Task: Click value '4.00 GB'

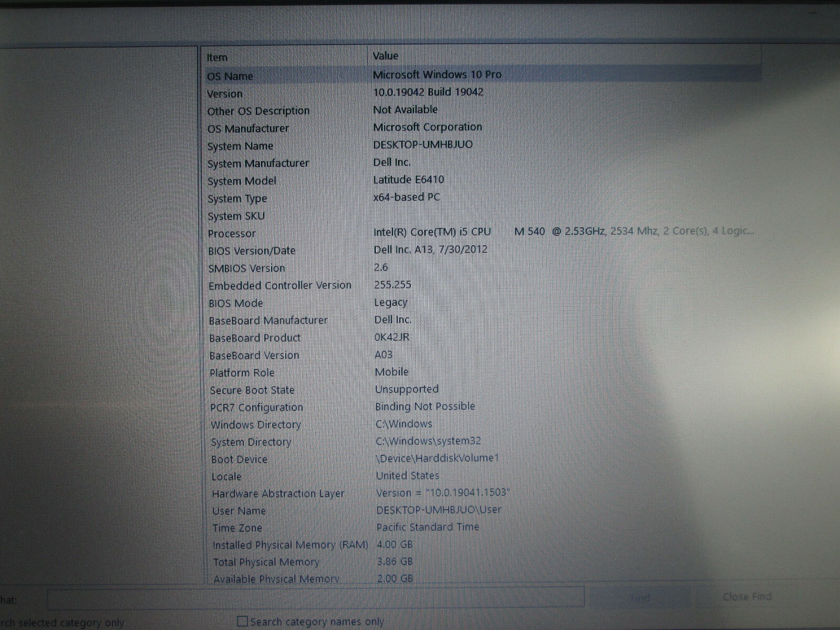Action: pyautogui.click(x=395, y=544)
